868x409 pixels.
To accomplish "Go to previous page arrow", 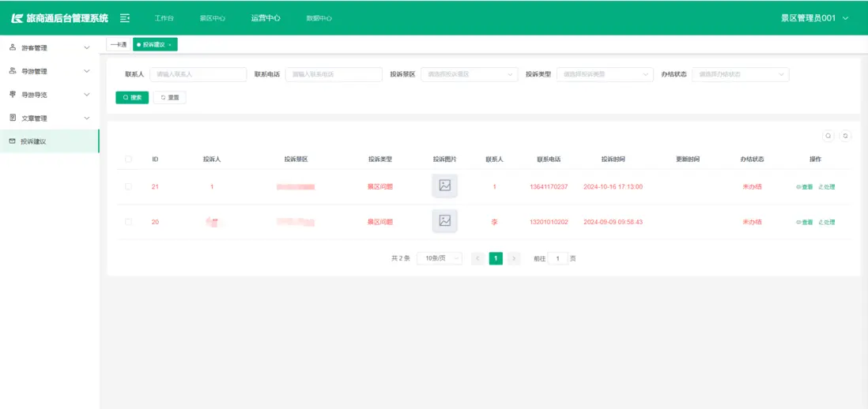I will [477, 258].
